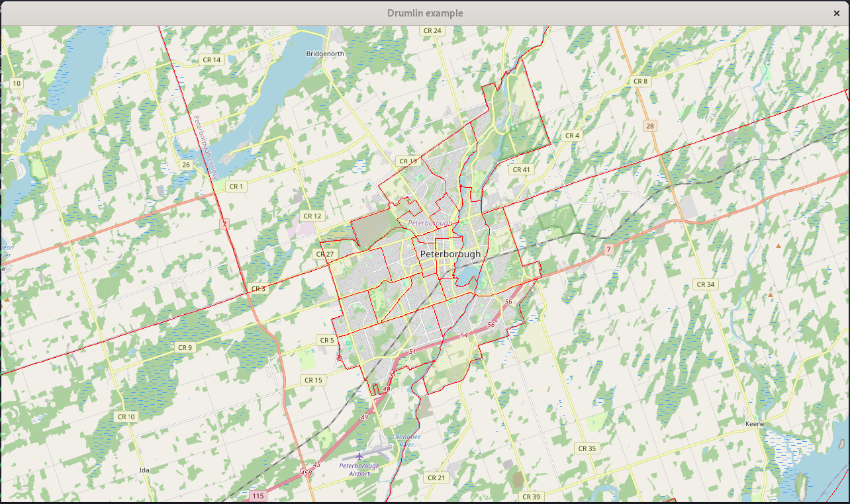Viewport: 850px width, 504px height.
Task: Click the vertical Peterborough County boundary label
Action: (205, 149)
